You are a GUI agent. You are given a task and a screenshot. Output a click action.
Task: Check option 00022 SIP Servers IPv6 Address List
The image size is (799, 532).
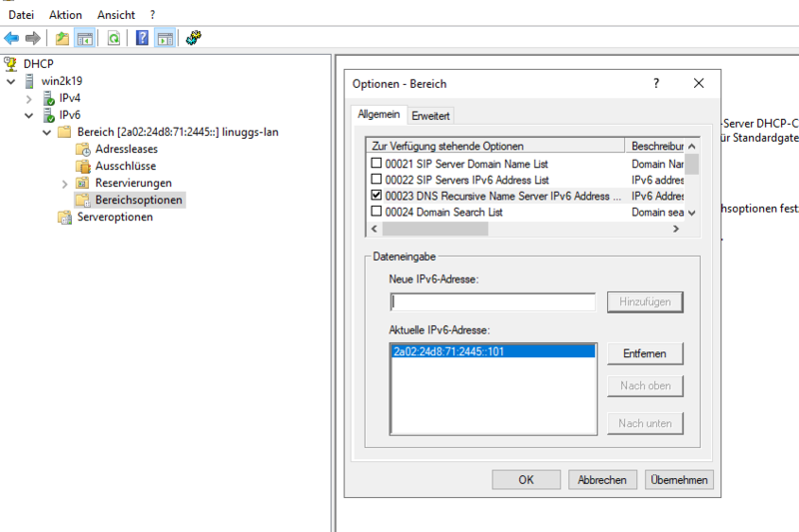pos(377,180)
